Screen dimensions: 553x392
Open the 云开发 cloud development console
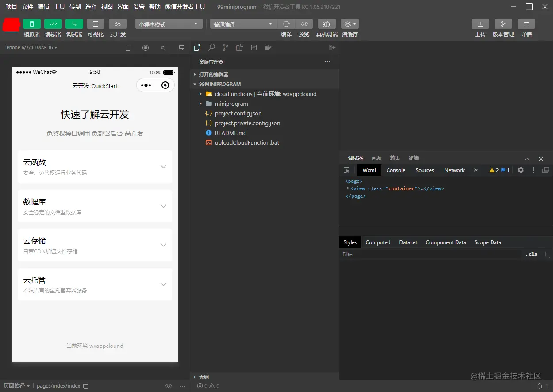[118, 24]
